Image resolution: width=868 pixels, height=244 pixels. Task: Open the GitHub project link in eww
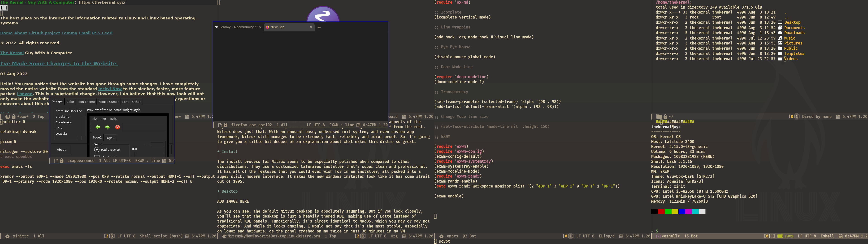coord(44,33)
